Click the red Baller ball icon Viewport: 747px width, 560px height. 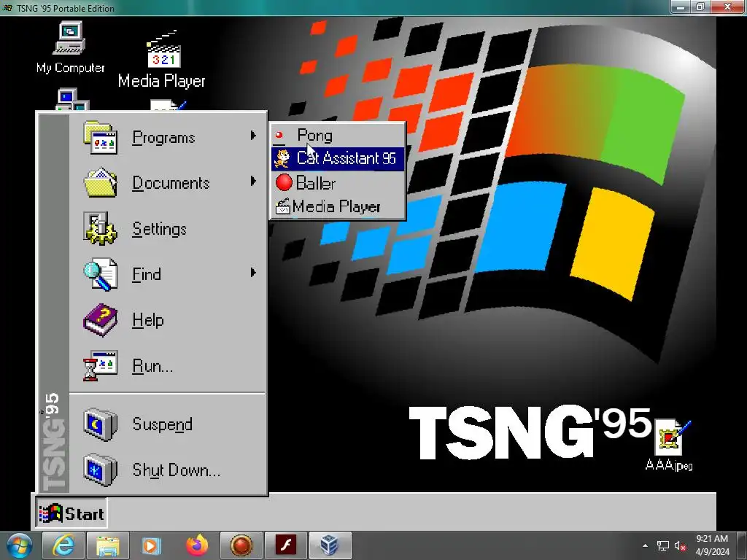point(284,182)
